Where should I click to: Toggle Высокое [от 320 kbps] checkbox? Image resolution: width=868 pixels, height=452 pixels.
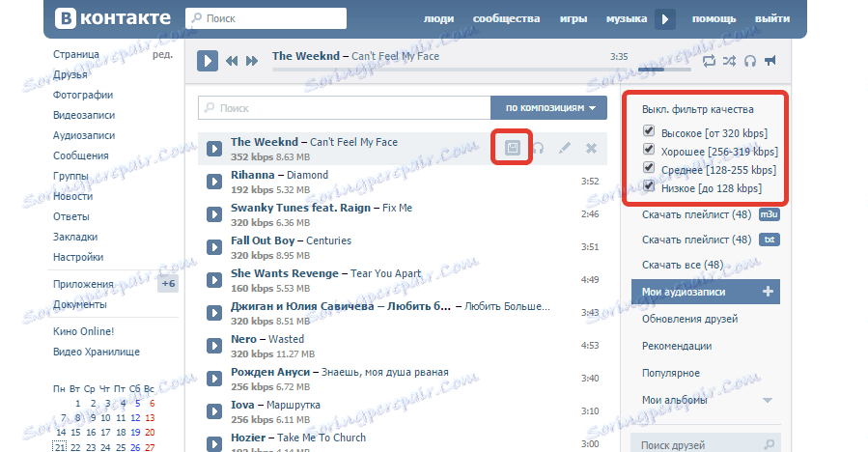pyautogui.click(x=649, y=130)
